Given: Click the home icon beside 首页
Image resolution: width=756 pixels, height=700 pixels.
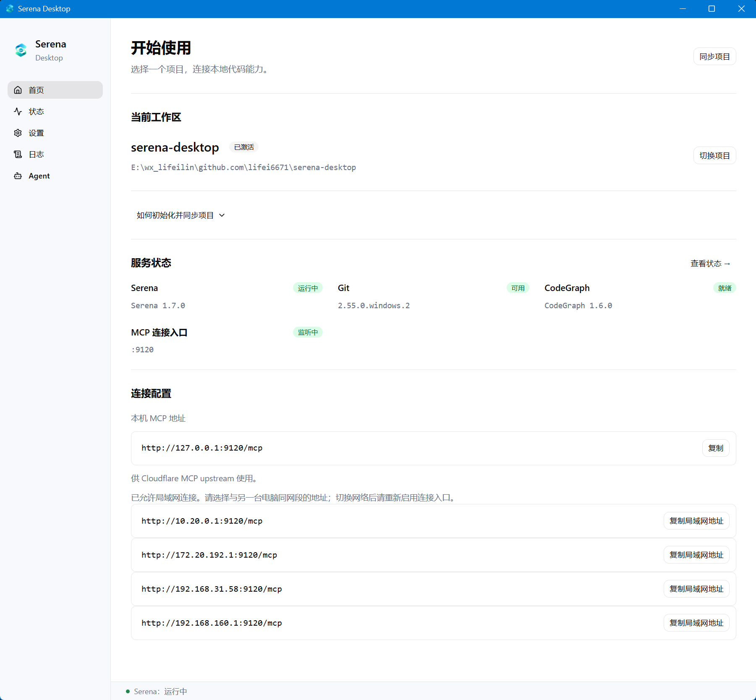Looking at the screenshot, I should click(18, 90).
